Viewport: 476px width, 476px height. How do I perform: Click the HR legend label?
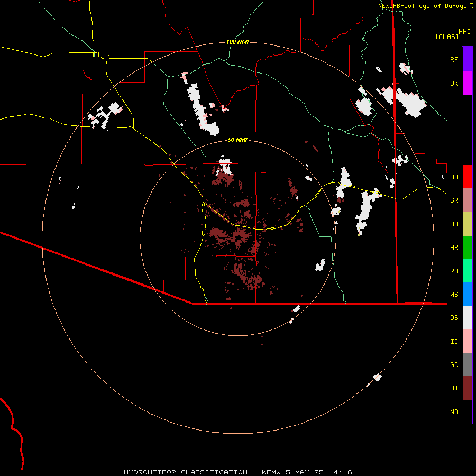pyautogui.click(x=454, y=248)
